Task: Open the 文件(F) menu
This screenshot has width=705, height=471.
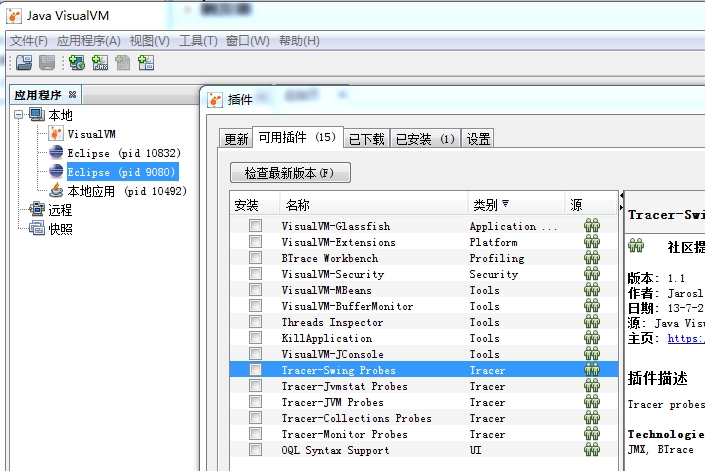Action: click(29, 41)
